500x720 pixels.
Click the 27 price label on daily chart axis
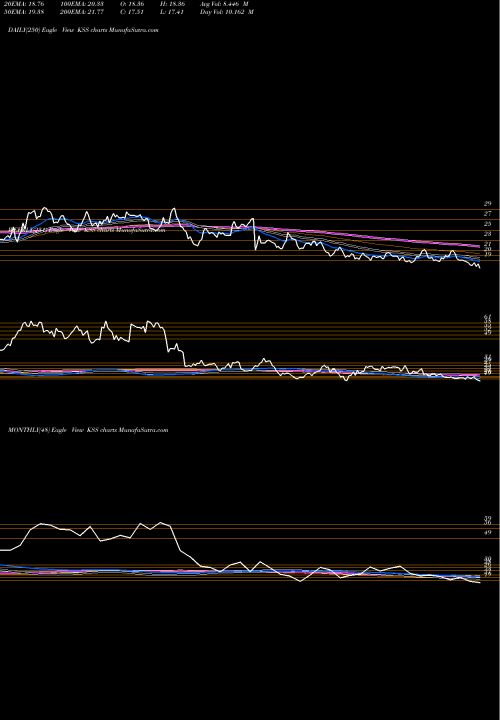pyautogui.click(x=487, y=214)
